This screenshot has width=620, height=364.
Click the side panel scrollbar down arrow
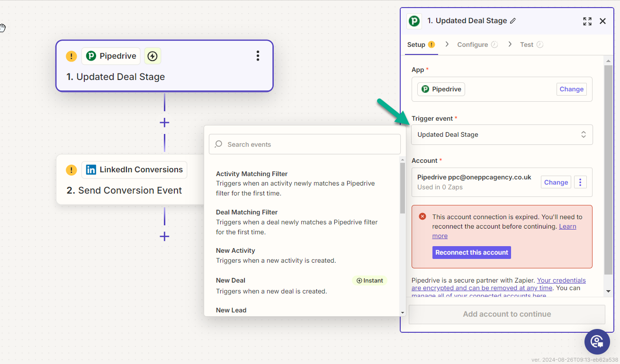coord(609,291)
